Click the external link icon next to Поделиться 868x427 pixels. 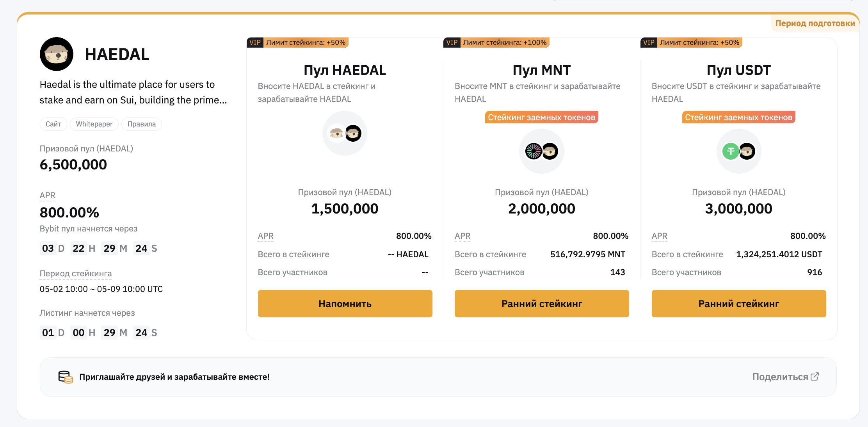[x=815, y=377]
